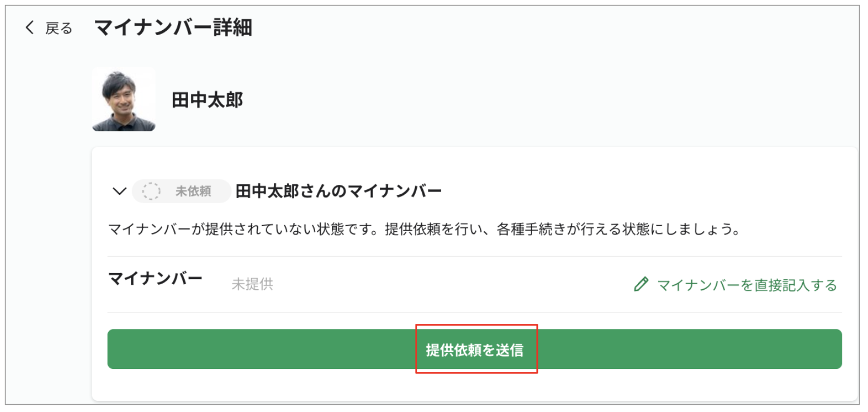Go back via the 戻る label
868x412 pixels.
tap(59, 28)
